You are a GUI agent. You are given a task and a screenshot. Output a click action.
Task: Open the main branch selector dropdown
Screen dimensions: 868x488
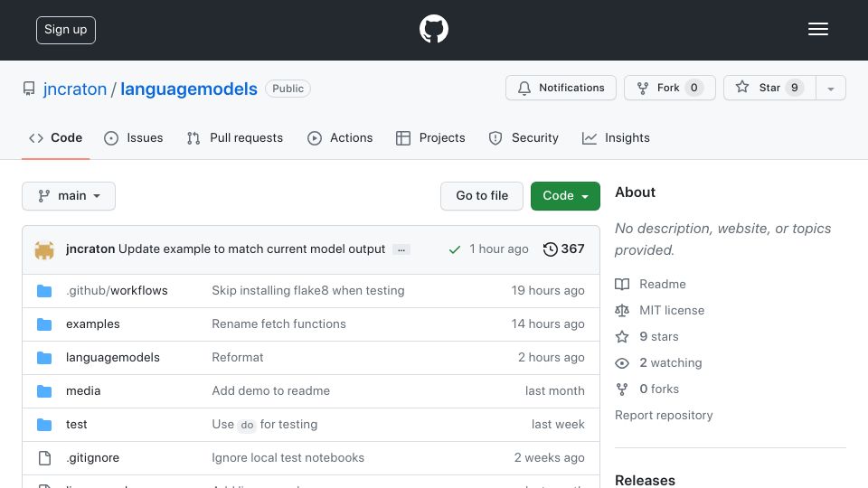coord(69,196)
